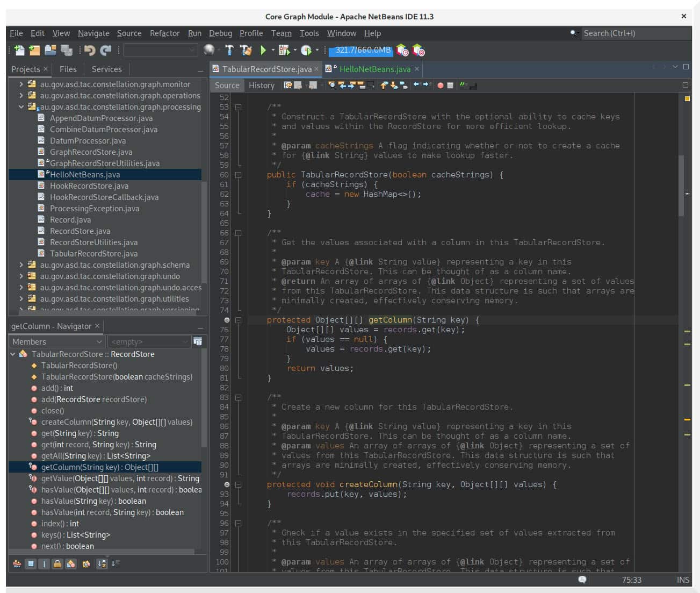Click Find Previous Occurrence icon
Image resolution: width=700 pixels, height=593 pixels.
point(342,85)
